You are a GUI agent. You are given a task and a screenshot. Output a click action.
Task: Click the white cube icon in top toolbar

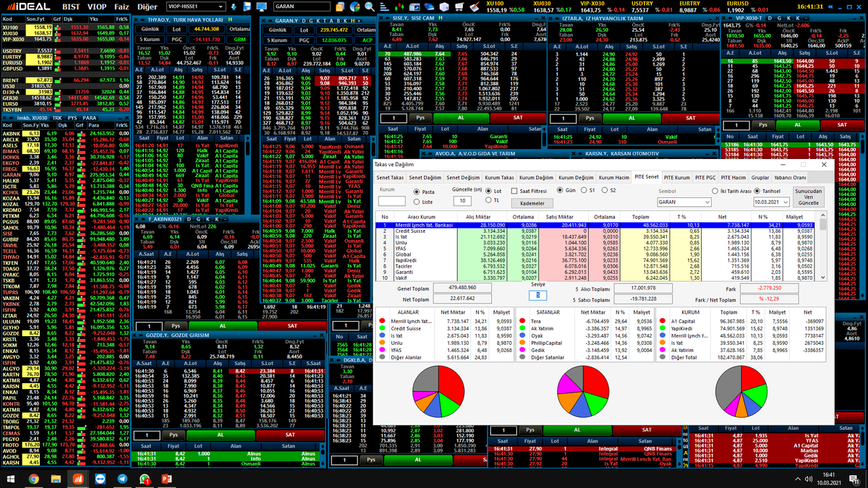tap(444, 7)
